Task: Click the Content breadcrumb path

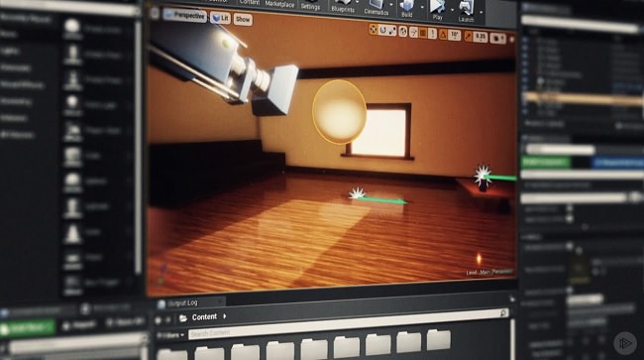Action: (204, 316)
